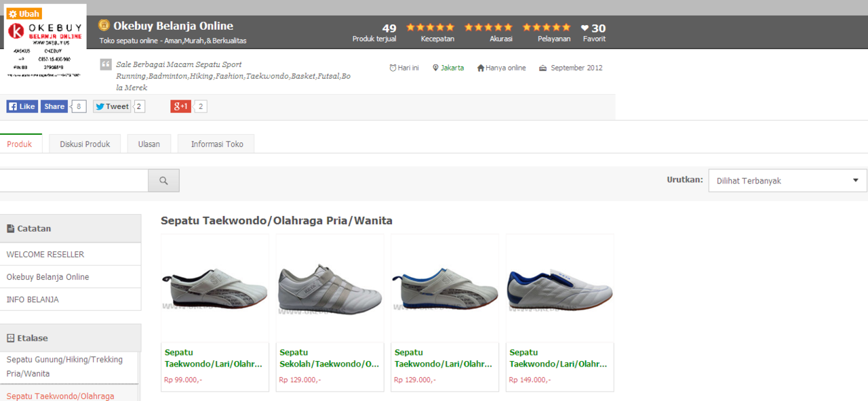Click the quote mark icon beside description
This screenshot has height=401, width=868.
pos(106,64)
